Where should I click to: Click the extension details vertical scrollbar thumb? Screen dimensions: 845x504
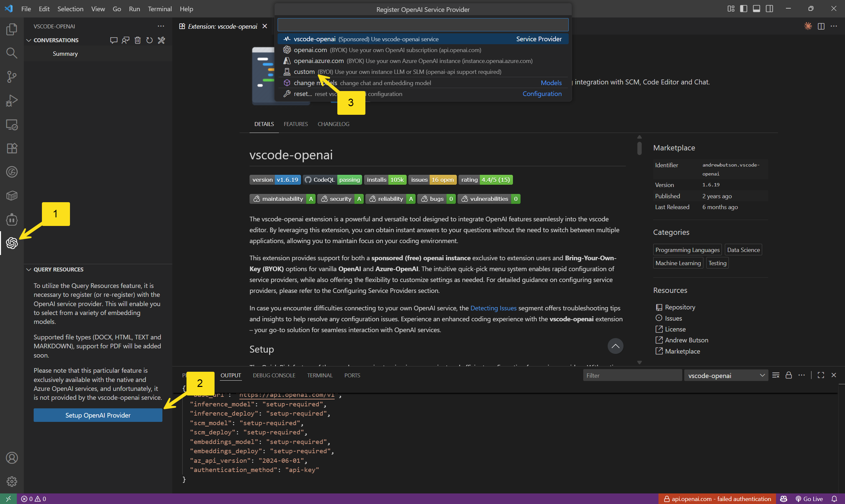point(639,148)
